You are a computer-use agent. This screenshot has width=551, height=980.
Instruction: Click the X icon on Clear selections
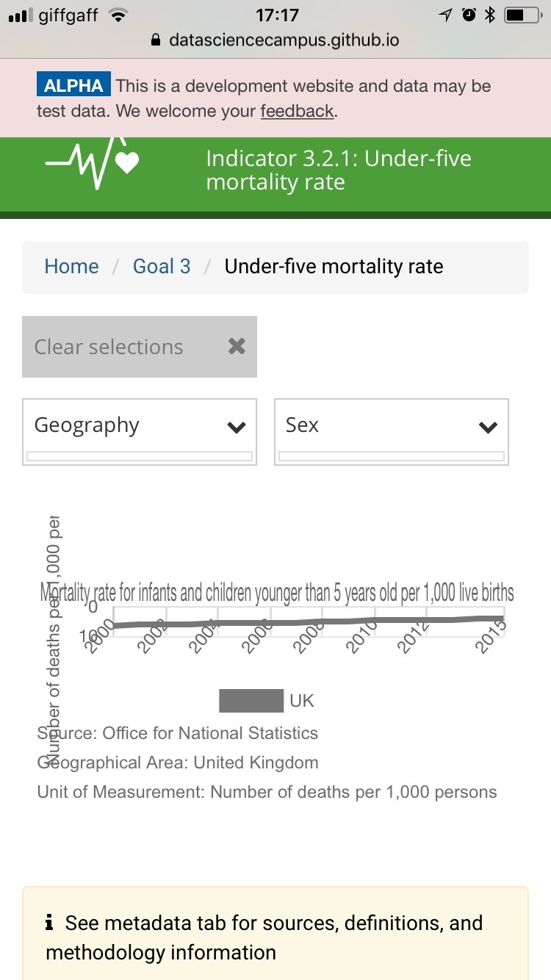pyautogui.click(x=237, y=346)
